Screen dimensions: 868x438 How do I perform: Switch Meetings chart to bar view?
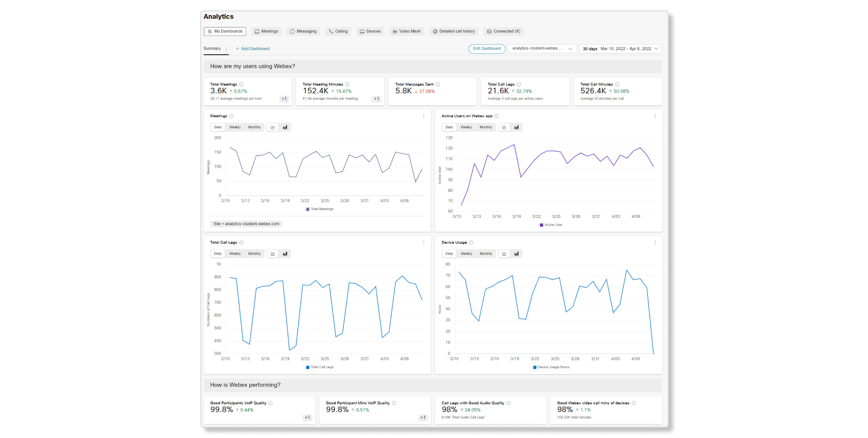[285, 127]
